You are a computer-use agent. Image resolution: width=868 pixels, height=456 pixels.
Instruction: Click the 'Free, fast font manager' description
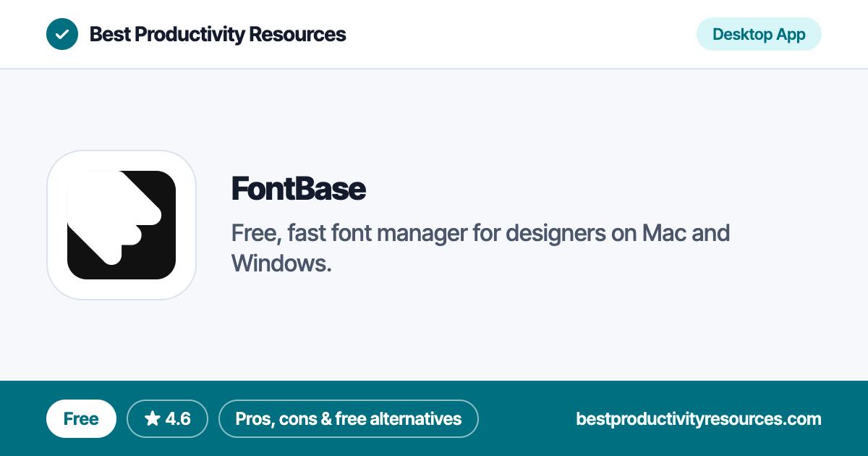click(x=480, y=248)
